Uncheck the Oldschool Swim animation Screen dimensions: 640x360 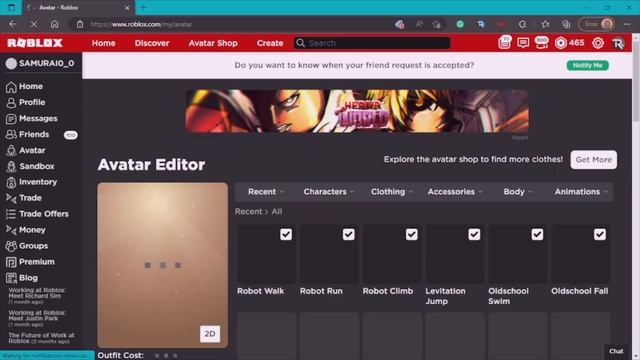click(537, 234)
